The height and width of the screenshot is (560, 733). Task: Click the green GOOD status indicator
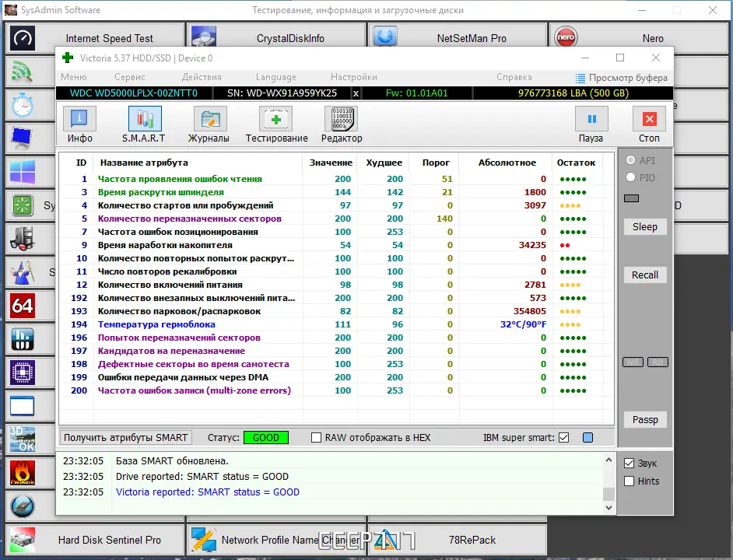pyautogui.click(x=266, y=438)
